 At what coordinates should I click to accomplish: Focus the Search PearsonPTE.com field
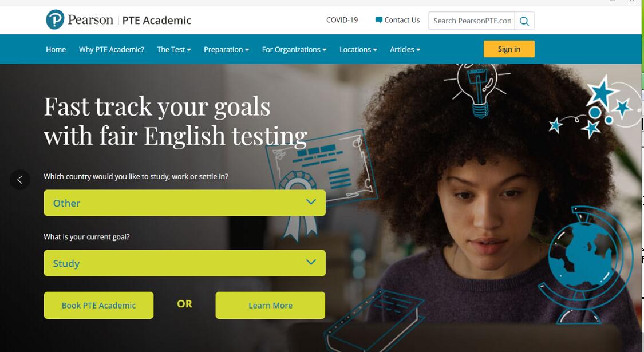472,21
